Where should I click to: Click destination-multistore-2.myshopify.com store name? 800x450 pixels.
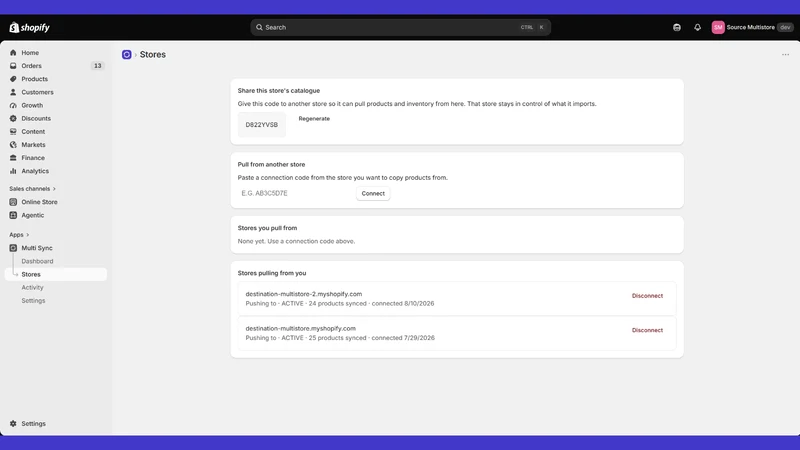(304, 294)
